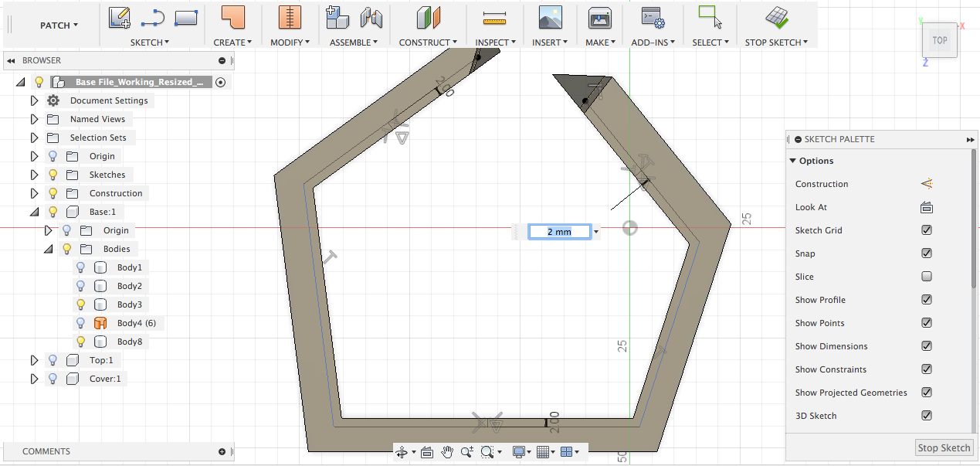Click the Pan hand icon in navigation bar

[447, 452]
